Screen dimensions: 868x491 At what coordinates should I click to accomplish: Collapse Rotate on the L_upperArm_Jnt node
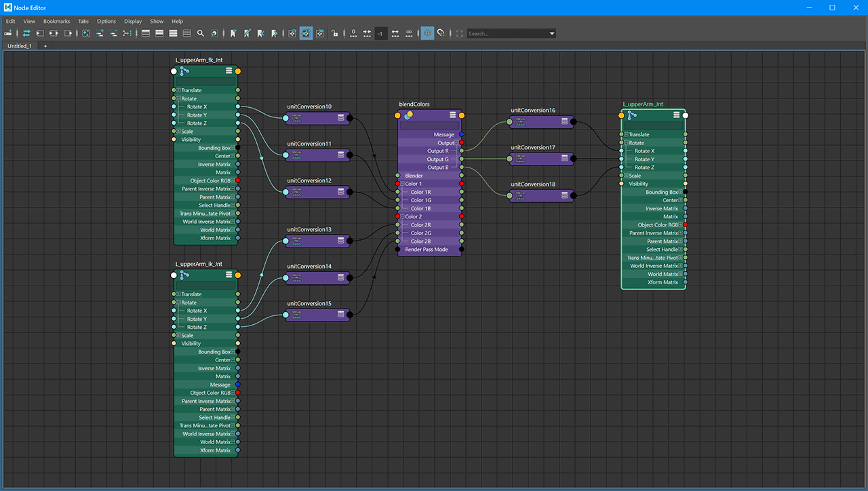[627, 143]
